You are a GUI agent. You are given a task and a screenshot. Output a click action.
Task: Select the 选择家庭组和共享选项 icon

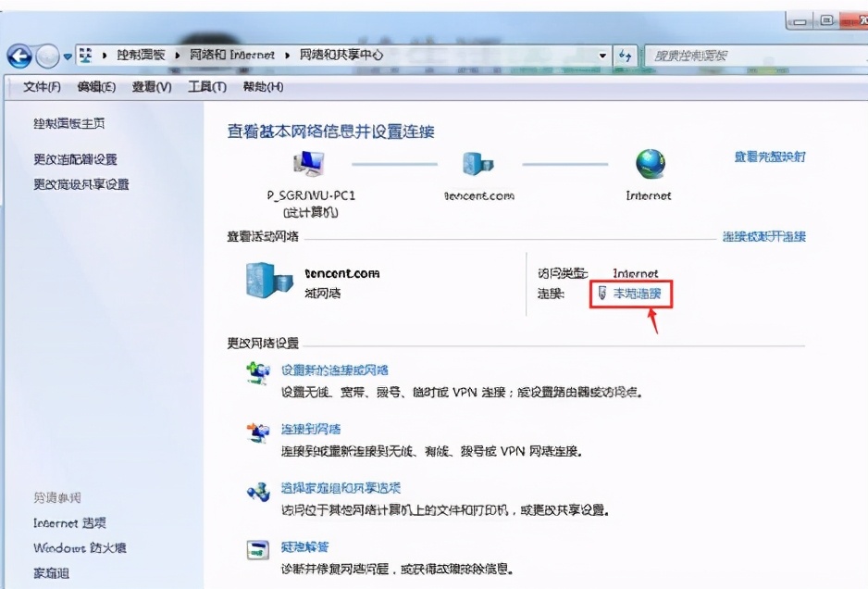pyautogui.click(x=258, y=489)
